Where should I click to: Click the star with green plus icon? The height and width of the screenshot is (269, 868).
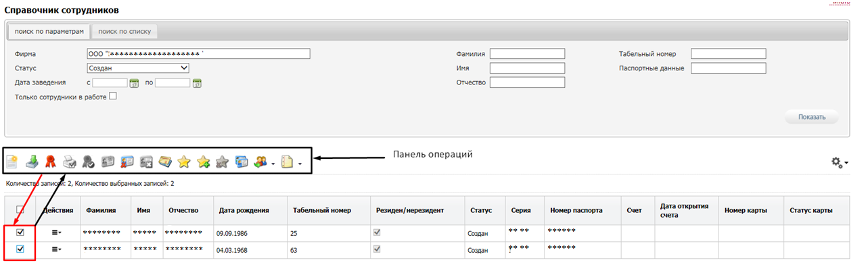203,162
